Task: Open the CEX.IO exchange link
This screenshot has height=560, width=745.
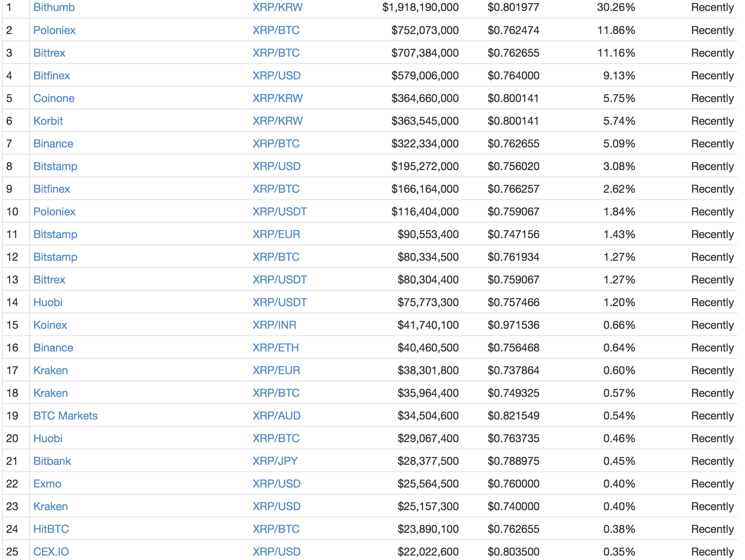Action: pyautogui.click(x=51, y=551)
